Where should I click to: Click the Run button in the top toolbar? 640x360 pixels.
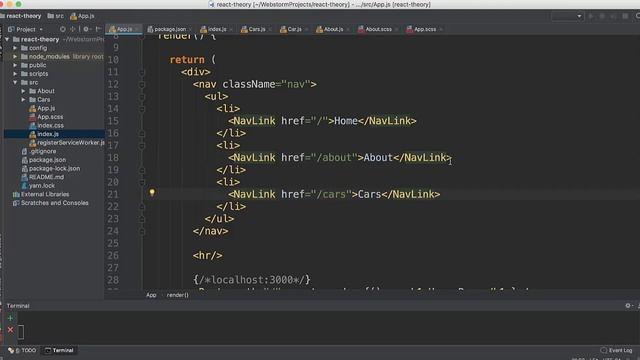coord(591,16)
